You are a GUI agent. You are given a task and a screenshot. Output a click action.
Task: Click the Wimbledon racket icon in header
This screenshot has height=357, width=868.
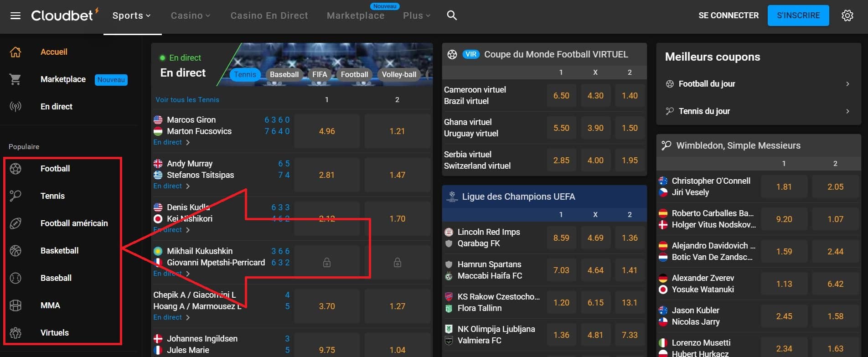666,145
